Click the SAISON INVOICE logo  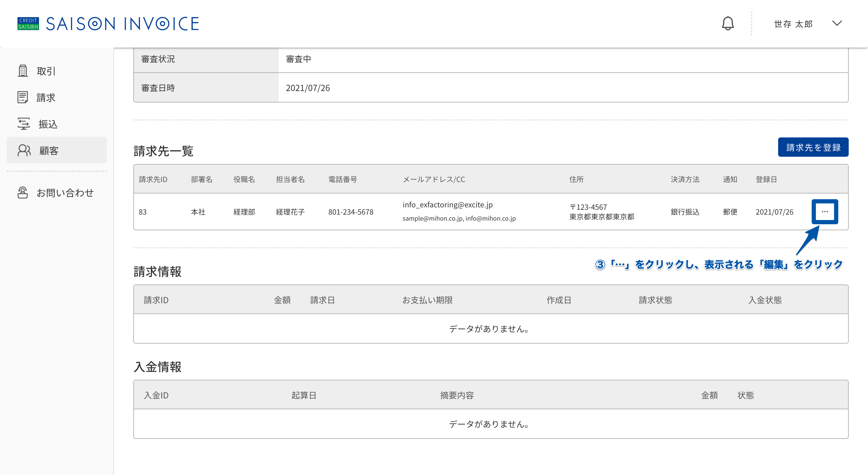coord(122,24)
